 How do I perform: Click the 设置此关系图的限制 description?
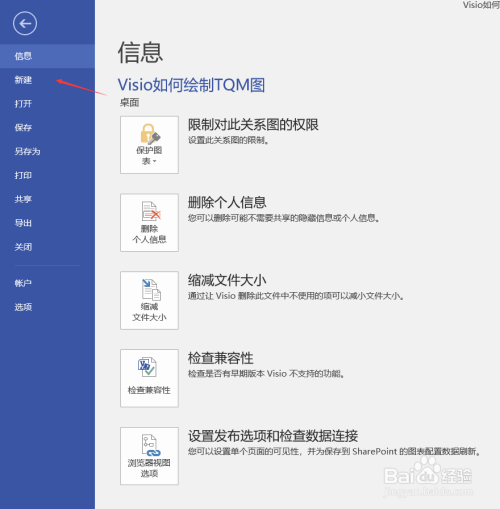pyautogui.click(x=228, y=140)
